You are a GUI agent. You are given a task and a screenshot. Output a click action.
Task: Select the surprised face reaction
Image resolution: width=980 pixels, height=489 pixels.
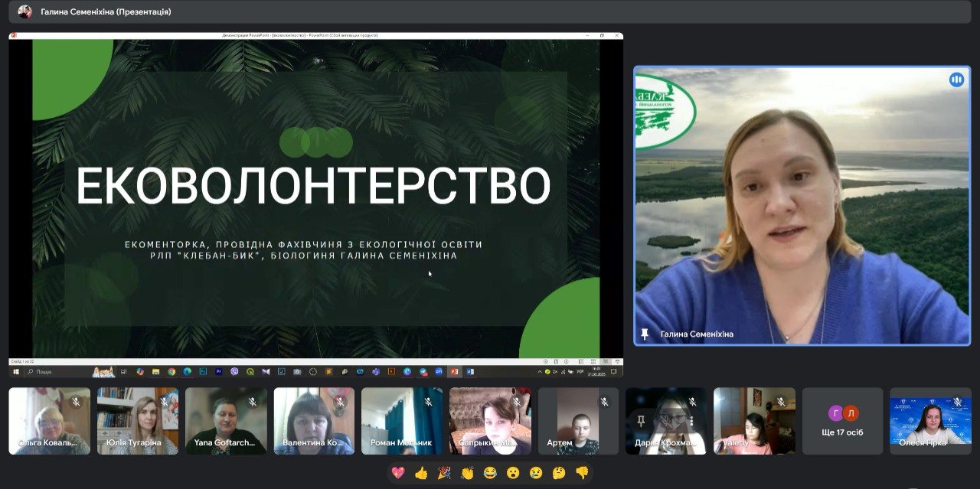[x=513, y=473]
